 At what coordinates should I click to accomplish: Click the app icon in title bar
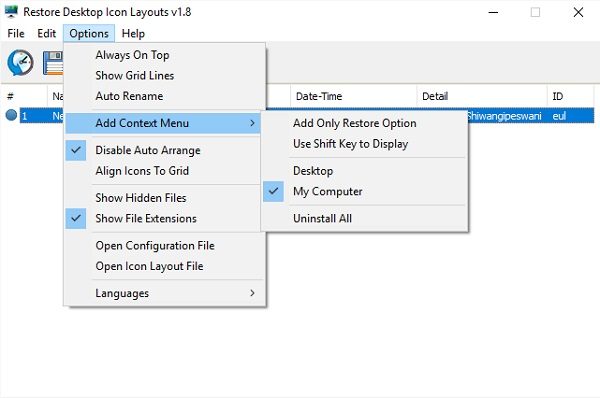11,11
